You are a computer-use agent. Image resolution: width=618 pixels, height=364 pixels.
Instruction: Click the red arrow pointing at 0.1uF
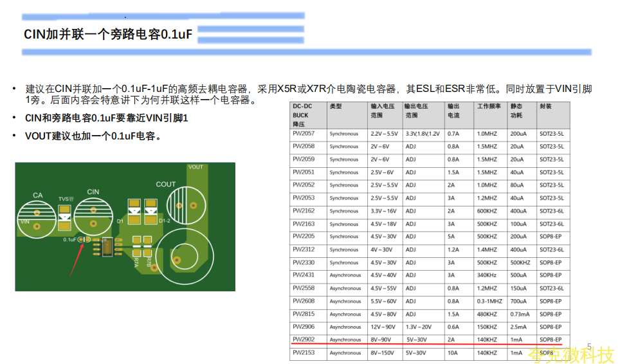(75, 259)
